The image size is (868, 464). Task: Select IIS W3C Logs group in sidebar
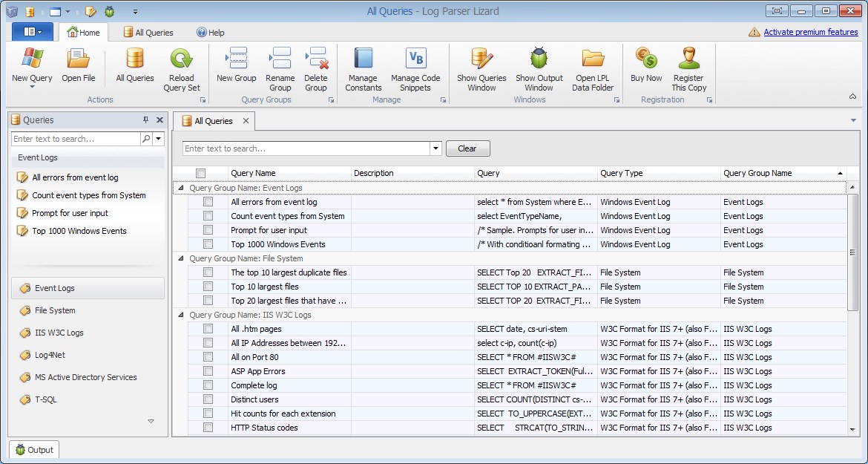point(88,332)
